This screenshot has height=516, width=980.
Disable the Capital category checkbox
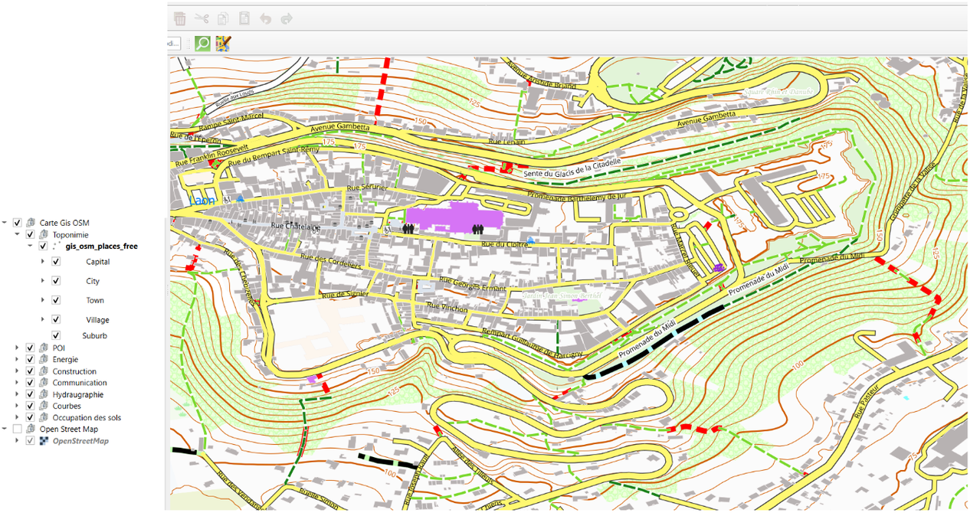pos(56,262)
